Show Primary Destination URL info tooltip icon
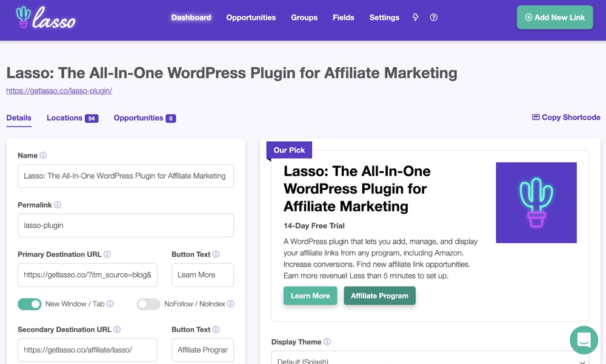 pyautogui.click(x=107, y=254)
